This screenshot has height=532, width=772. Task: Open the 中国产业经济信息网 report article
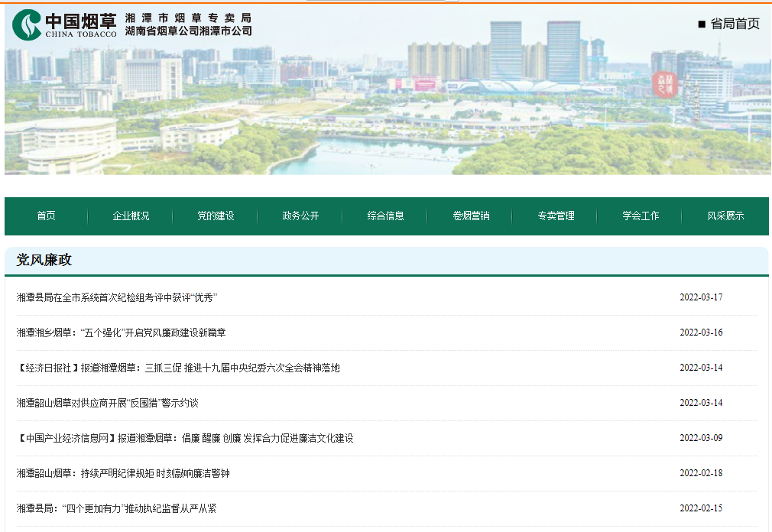[x=184, y=438]
